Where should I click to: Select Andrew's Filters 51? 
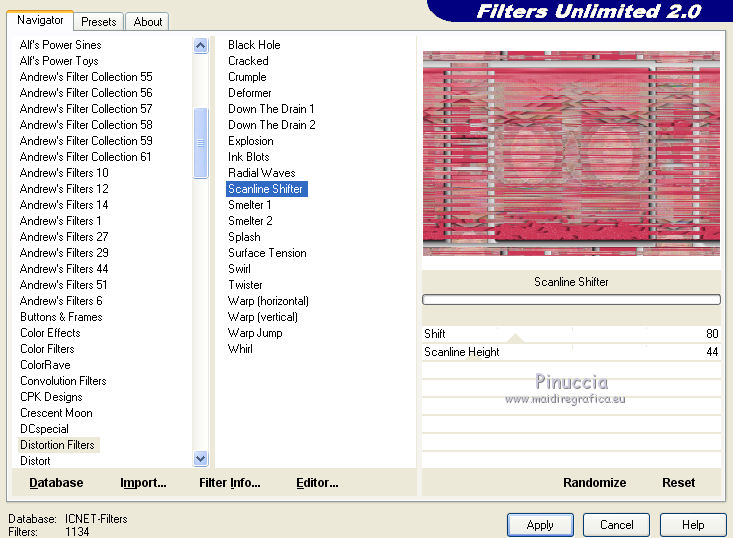tap(64, 285)
